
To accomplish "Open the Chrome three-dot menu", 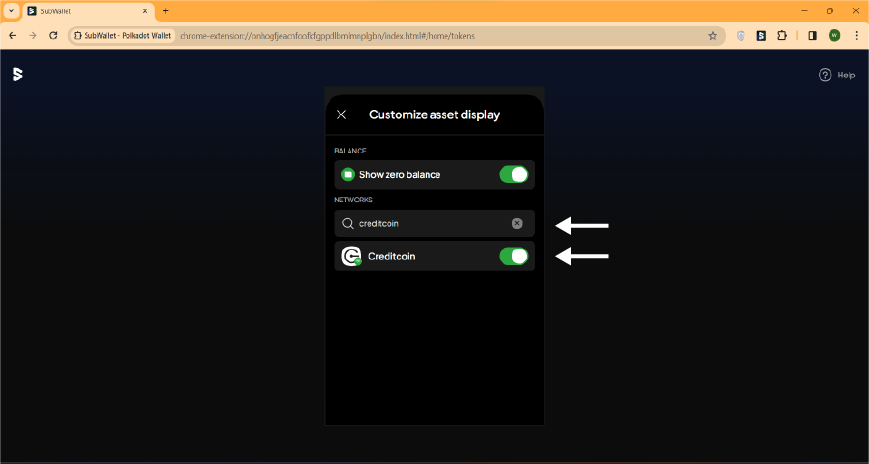I will (x=857, y=35).
